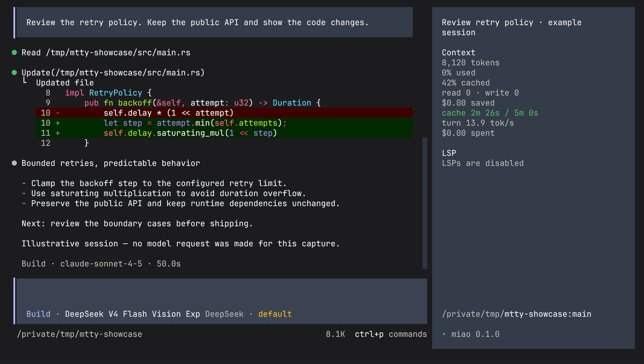
Task: Click '8,120 tokens' in sidebar
Action: click(x=471, y=63)
